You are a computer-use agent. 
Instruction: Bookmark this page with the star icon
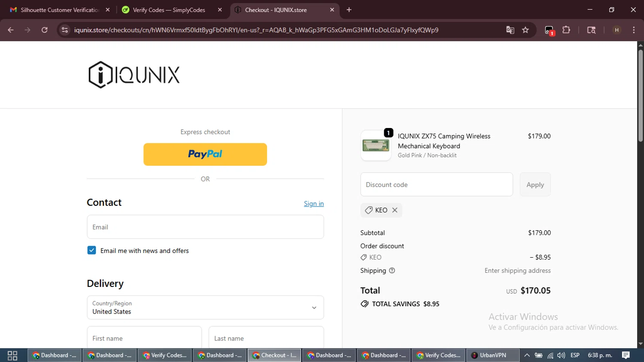coord(526,30)
